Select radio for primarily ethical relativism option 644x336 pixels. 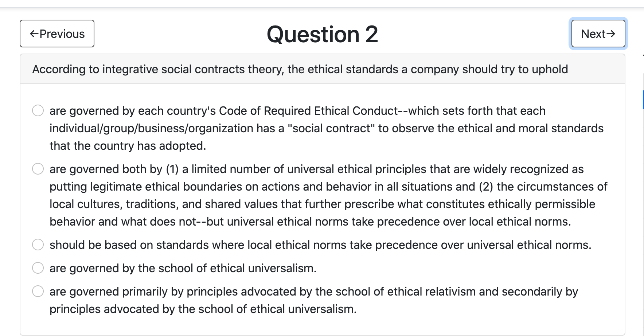point(38,291)
